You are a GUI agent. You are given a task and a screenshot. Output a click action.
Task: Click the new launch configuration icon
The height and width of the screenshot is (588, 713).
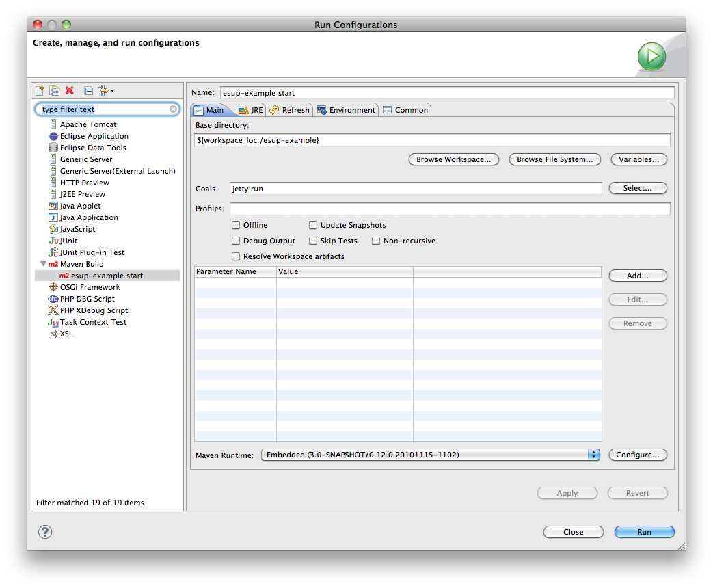pos(40,90)
